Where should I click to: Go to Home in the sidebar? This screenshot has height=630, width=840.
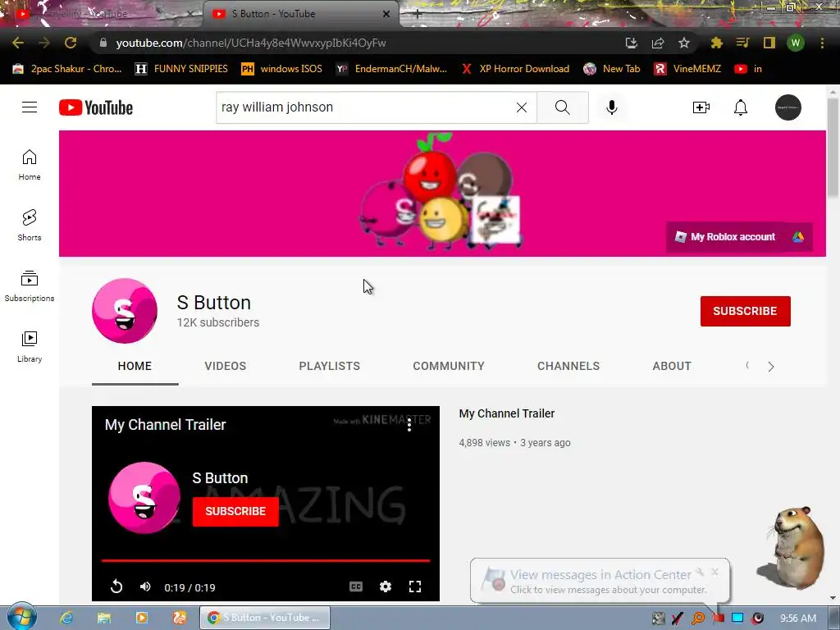(30, 164)
